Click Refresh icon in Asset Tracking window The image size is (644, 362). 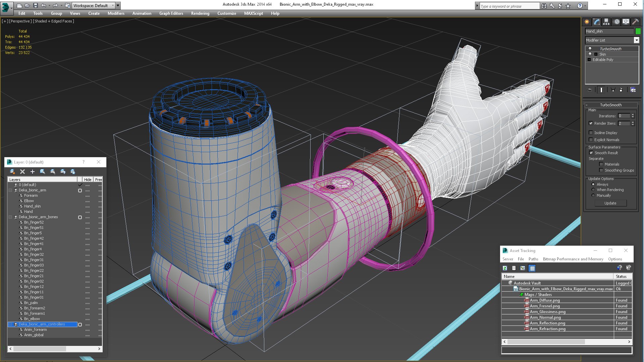coord(505,268)
